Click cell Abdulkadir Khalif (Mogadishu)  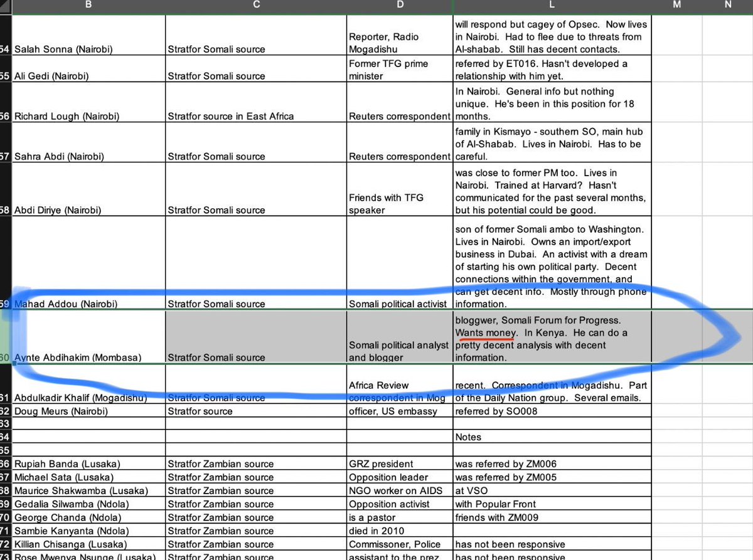(x=88, y=384)
